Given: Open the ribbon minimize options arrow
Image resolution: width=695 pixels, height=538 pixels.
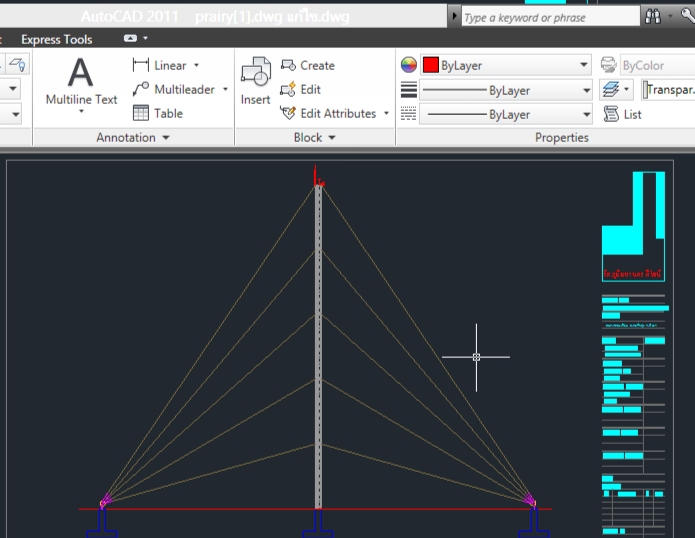Looking at the screenshot, I should pos(145,39).
